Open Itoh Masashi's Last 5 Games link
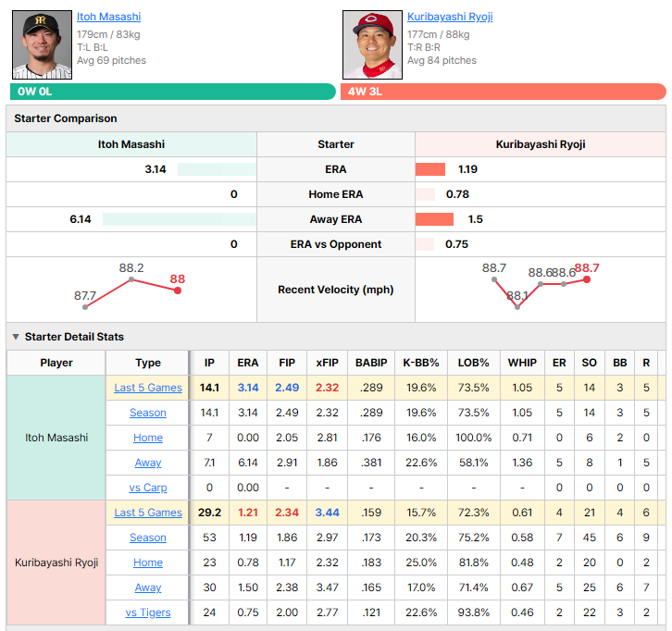Image resolution: width=672 pixels, height=631 pixels. [x=148, y=388]
